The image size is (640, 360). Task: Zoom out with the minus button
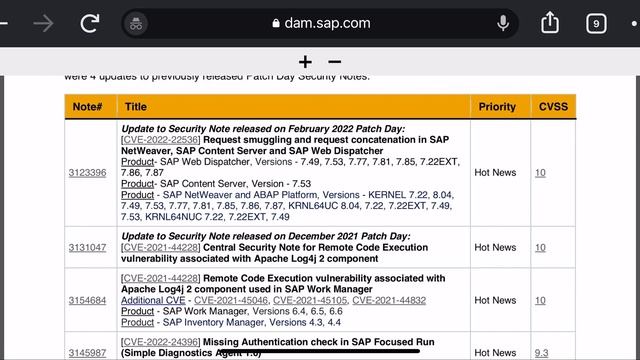click(334, 62)
